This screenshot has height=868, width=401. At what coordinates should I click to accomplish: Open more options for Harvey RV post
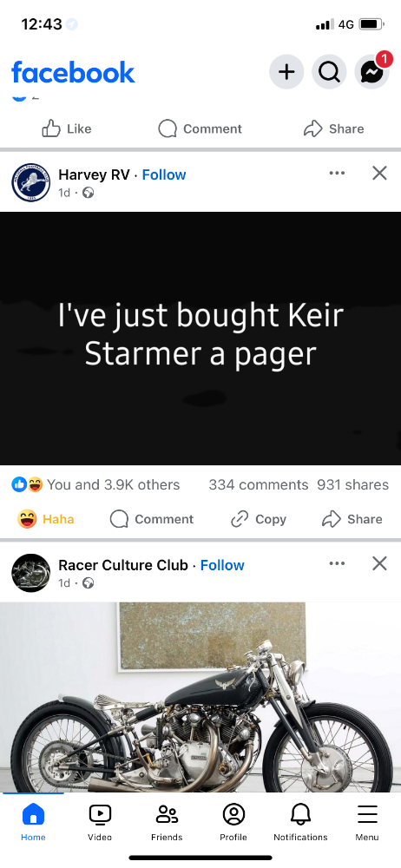coord(337,174)
